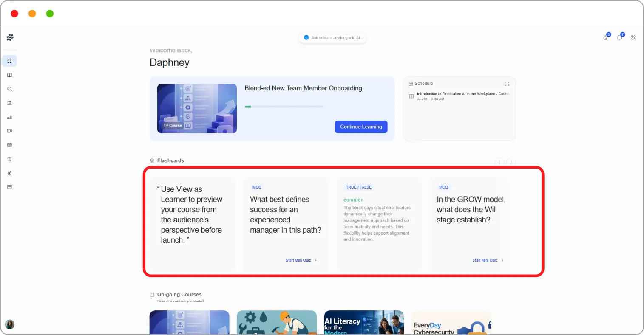Expand the Schedule panel to fullscreen
Image resolution: width=644 pixels, height=335 pixels.
coord(507,84)
